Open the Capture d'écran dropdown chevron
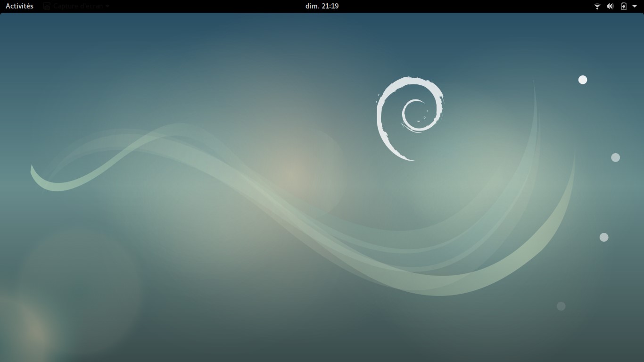 pos(107,6)
